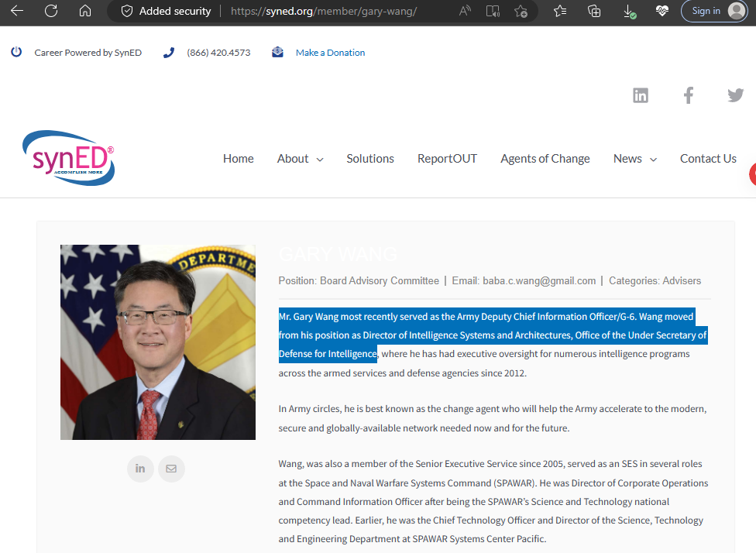Viewport: 756px width, 553px height.
Task: Click the power icon beside Career Powered
Action: click(16, 52)
